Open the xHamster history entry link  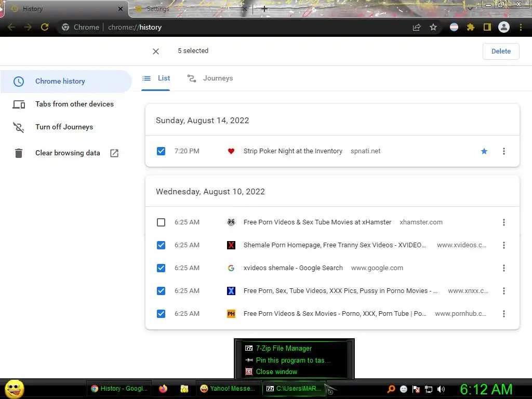click(317, 222)
